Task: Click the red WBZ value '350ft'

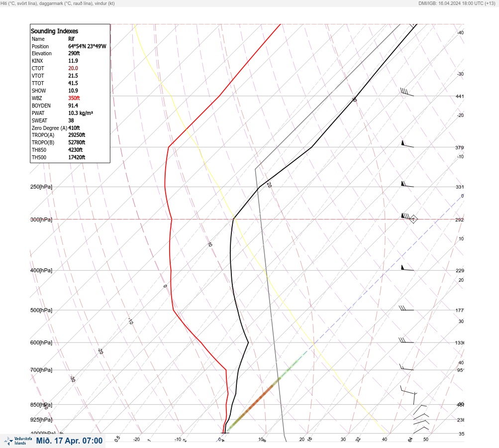Action: pyautogui.click(x=74, y=98)
